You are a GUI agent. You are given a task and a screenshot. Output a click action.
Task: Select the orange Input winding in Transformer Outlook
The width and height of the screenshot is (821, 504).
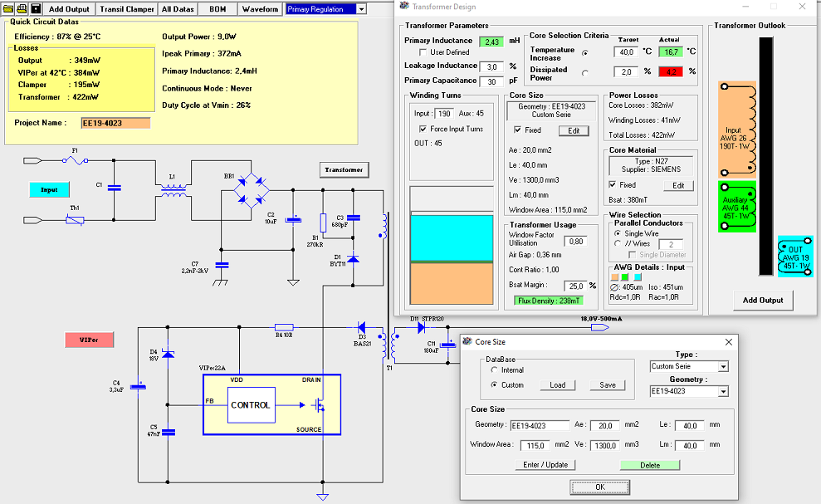[x=736, y=129]
